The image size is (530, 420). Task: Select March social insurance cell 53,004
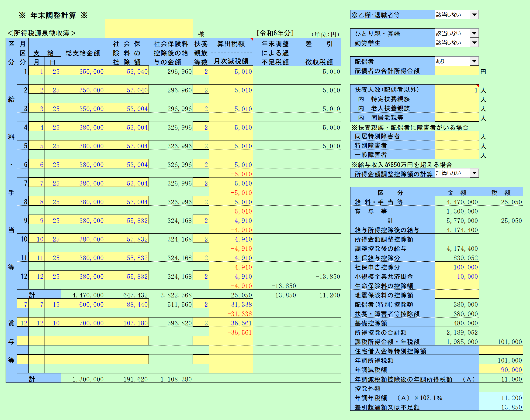pos(127,108)
